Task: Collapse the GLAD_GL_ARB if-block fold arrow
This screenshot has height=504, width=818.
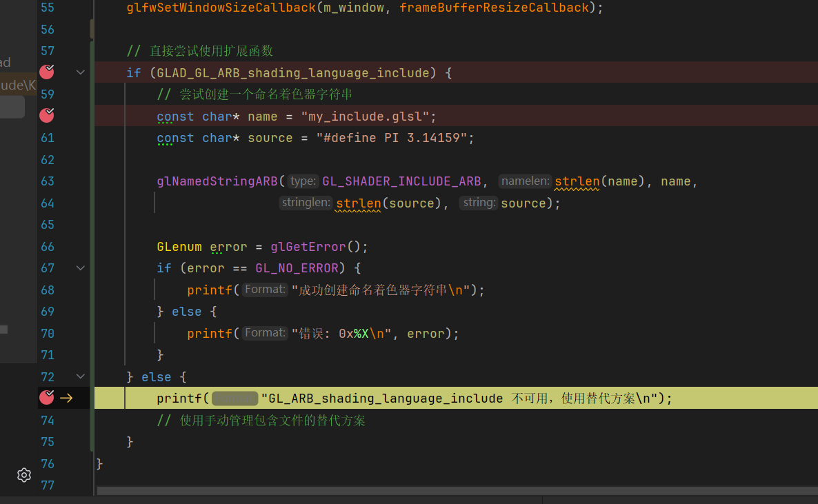Action: [80, 72]
